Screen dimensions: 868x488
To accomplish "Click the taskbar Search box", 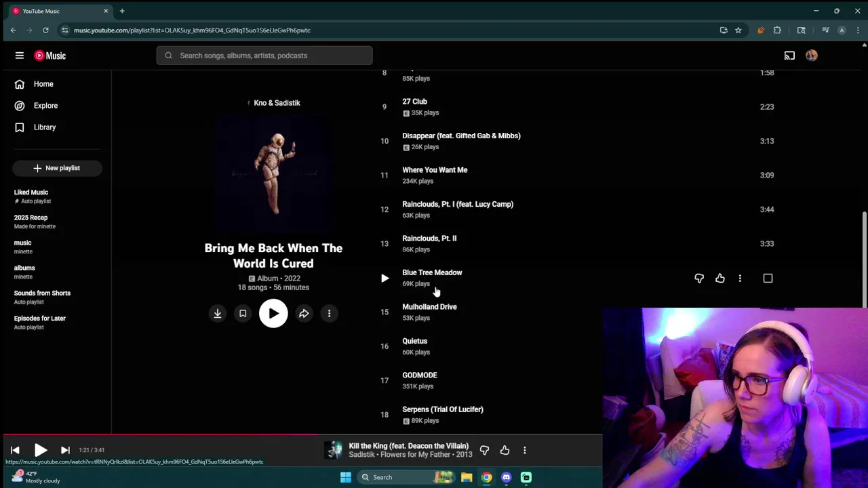I will (406, 477).
